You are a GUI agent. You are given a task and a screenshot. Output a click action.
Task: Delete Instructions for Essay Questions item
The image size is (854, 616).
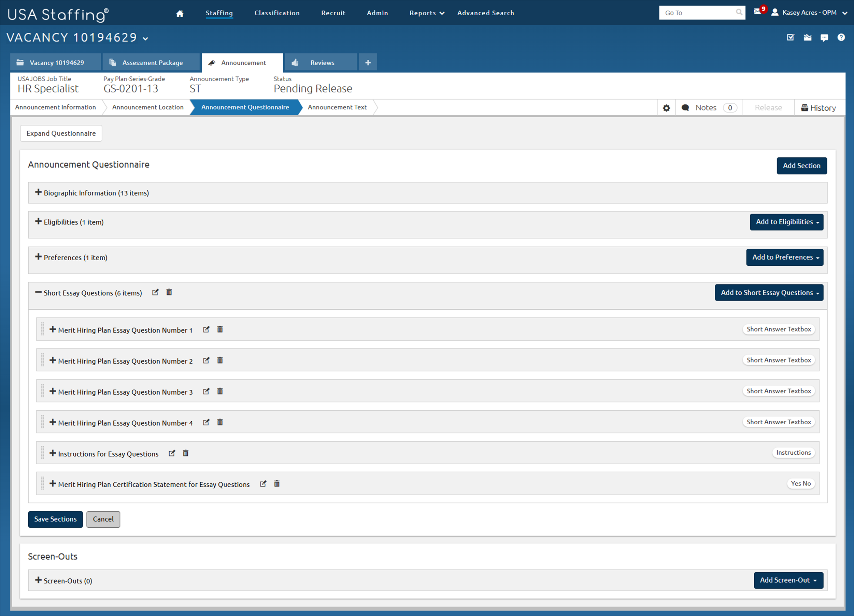186,453
